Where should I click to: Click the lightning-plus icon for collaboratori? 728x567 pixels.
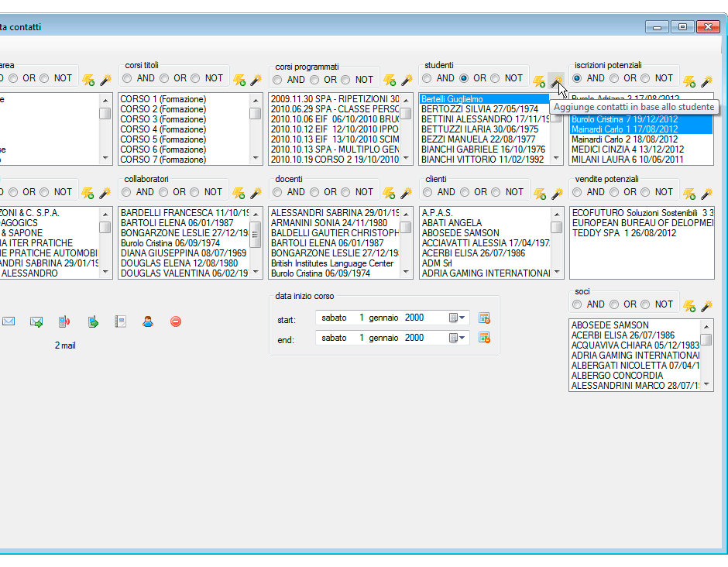[x=239, y=193]
